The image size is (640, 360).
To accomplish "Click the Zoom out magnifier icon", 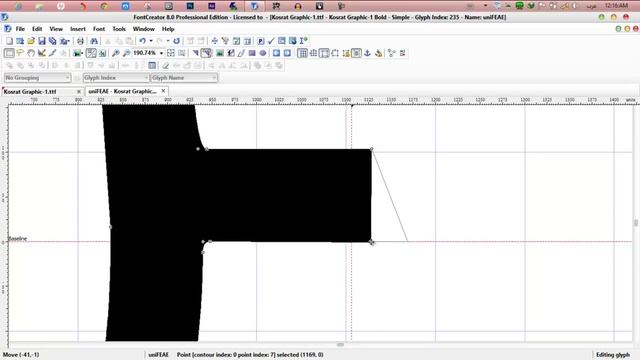I will click(x=127, y=53).
